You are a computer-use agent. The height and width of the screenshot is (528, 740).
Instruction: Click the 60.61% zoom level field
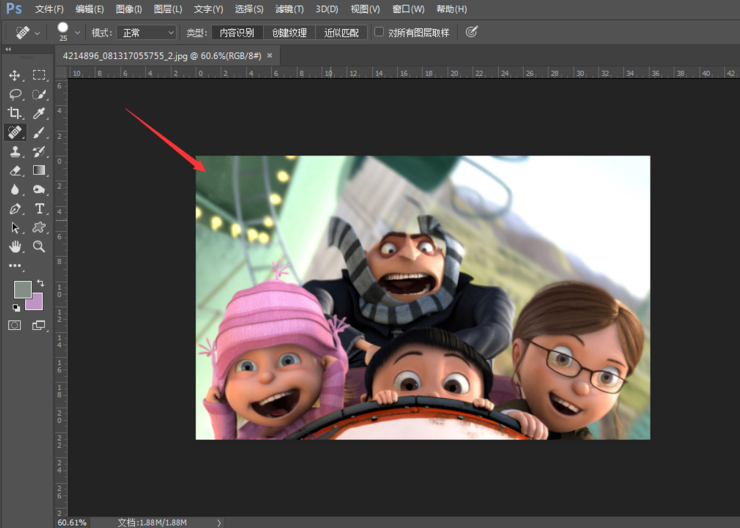(72, 522)
